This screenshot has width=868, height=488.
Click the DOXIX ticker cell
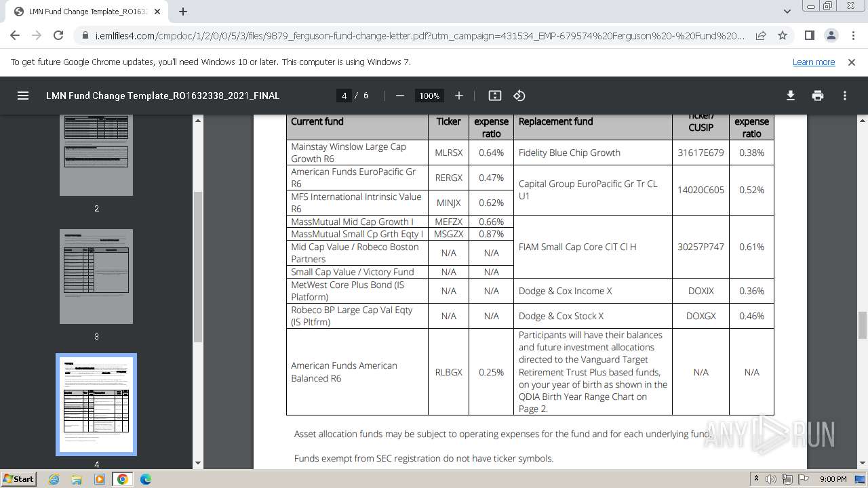coord(701,291)
